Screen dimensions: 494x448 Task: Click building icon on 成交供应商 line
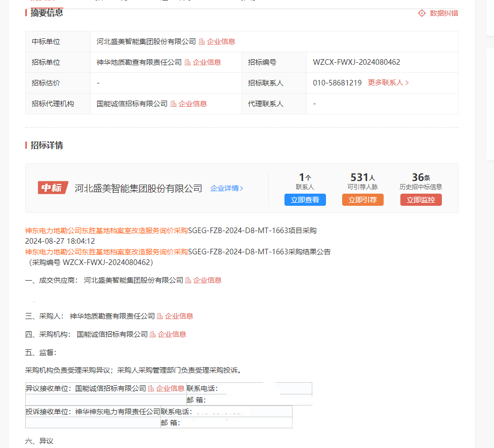[188, 280]
